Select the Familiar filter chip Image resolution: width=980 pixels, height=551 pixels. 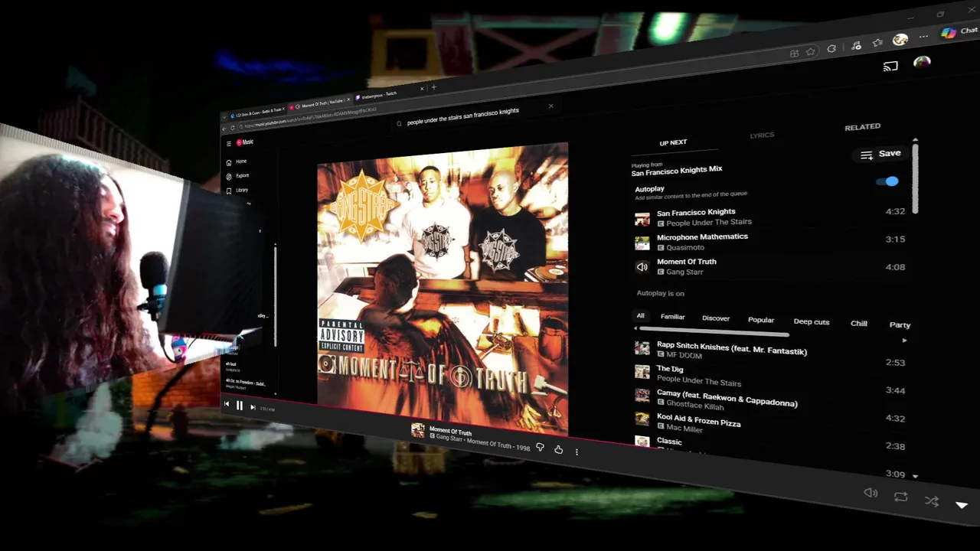pyautogui.click(x=672, y=317)
